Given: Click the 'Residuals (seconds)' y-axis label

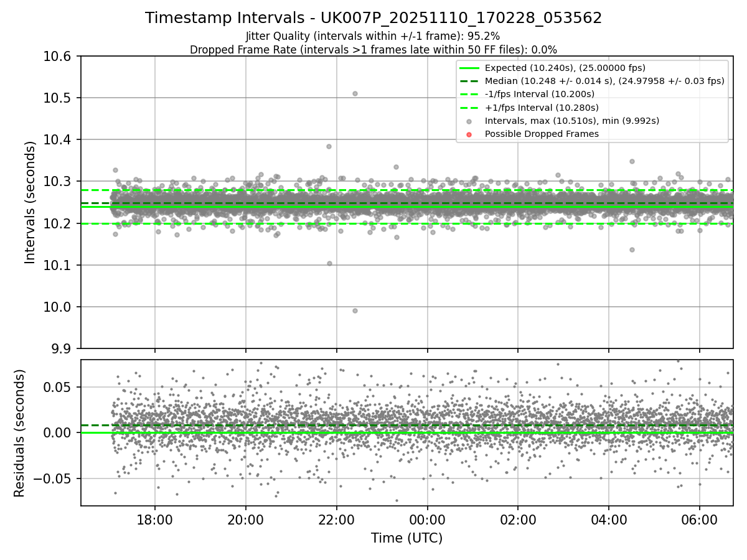Looking at the screenshot, I should (x=19, y=433).
